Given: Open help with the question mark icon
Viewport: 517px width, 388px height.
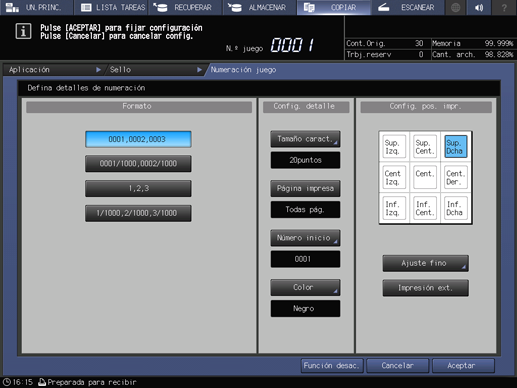Looking at the screenshot, I should pos(504,7).
